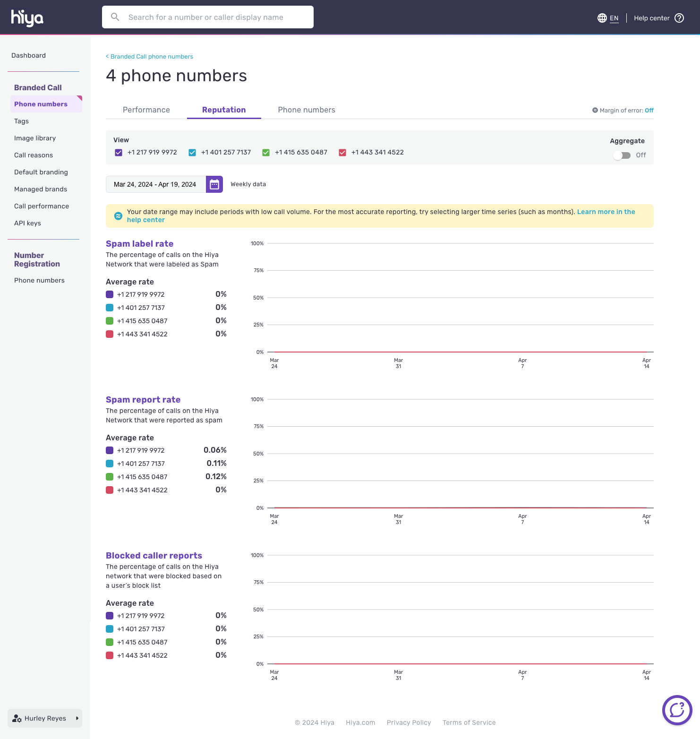The width and height of the screenshot is (700, 739).
Task: Click the Number Registration sidebar section header
Action: (x=37, y=259)
